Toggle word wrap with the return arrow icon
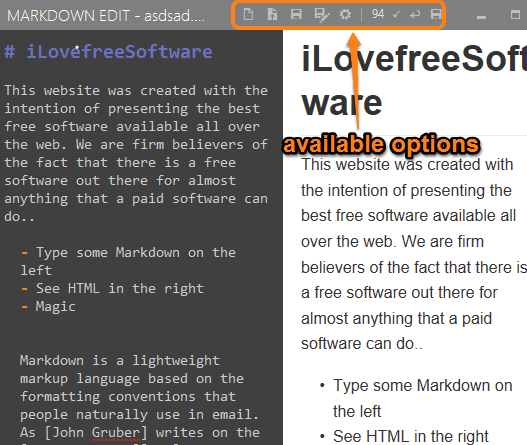Screen dimensions: 527x445 (x=415, y=14)
